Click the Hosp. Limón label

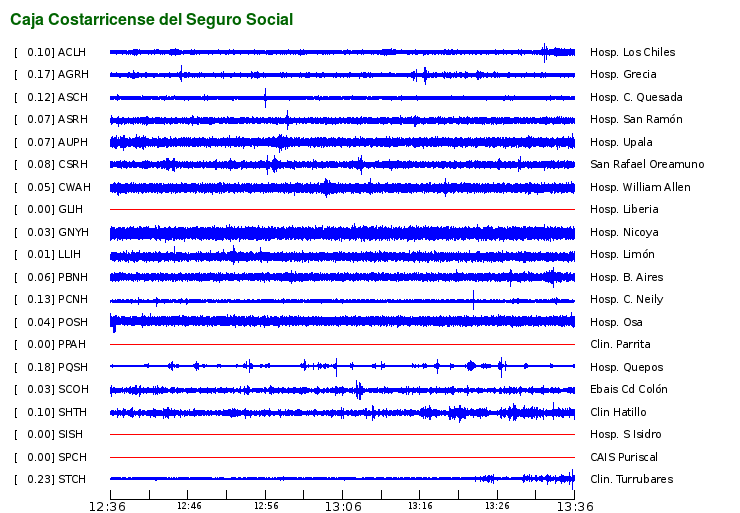point(622,255)
